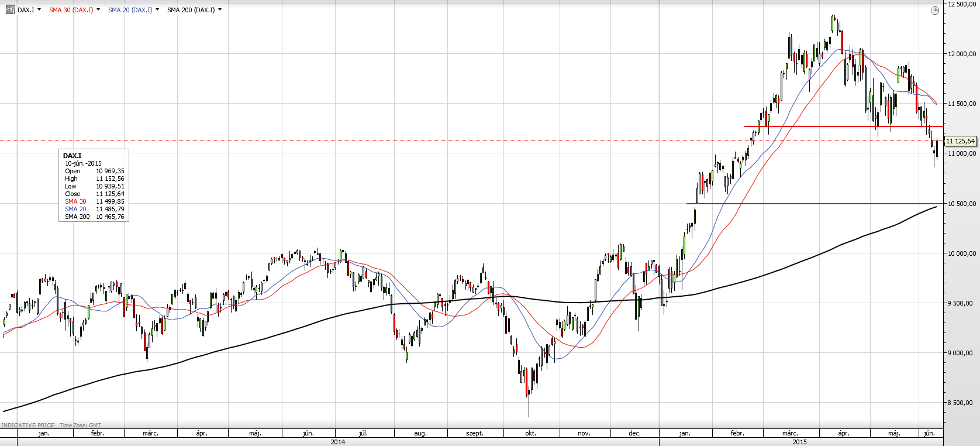Image resolution: width=980 pixels, height=446 pixels.
Task: Click the 11 000,00 price axis label
Action: [962, 153]
